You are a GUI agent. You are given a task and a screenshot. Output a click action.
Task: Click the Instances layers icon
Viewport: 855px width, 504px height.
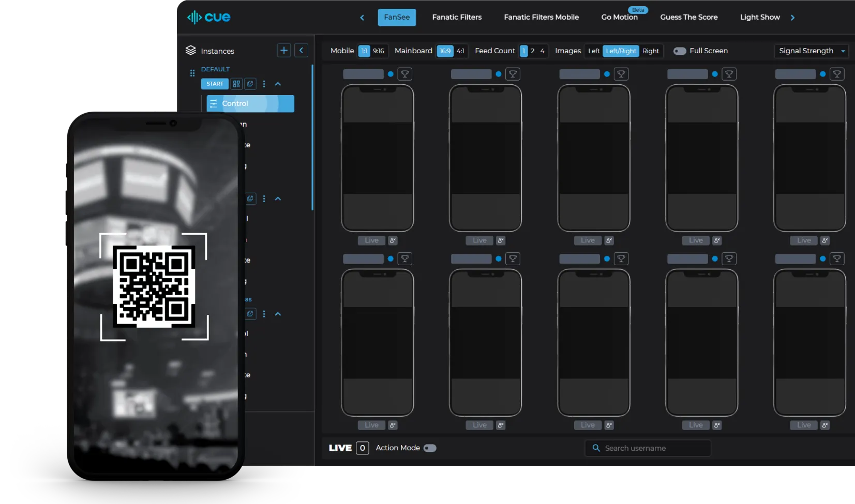pyautogui.click(x=191, y=50)
